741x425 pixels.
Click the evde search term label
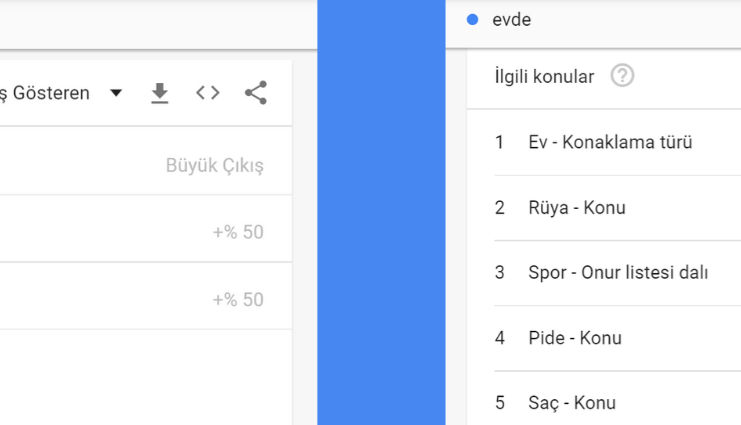512,20
